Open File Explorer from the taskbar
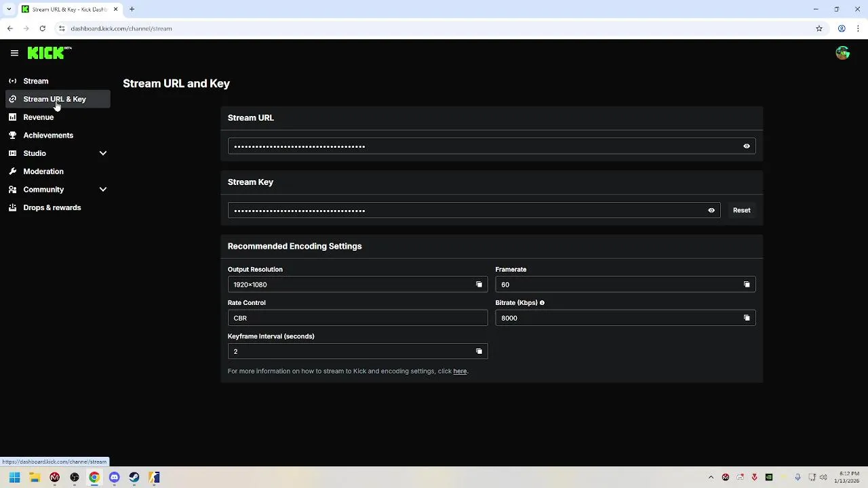This screenshot has width=868, height=488. [x=35, y=477]
